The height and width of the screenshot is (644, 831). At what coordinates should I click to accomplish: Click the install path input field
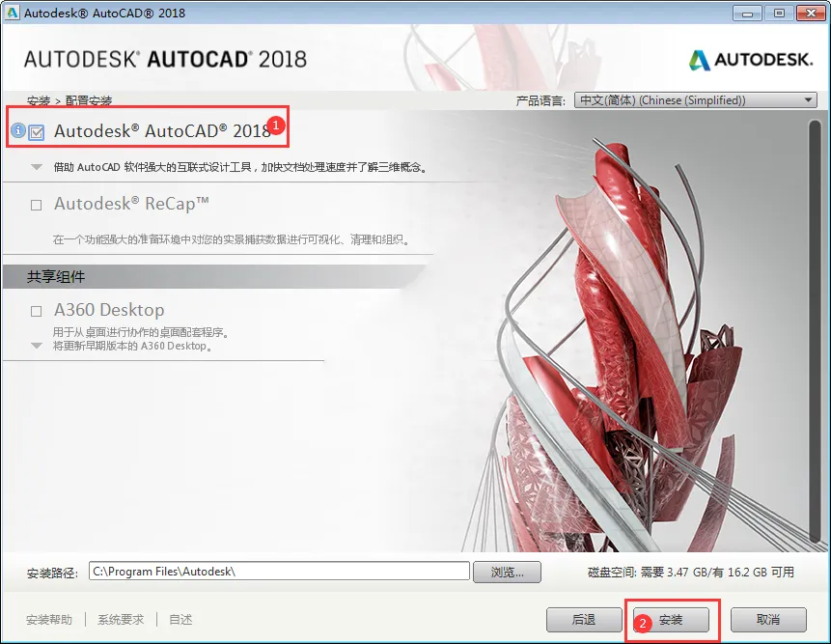tap(279, 572)
